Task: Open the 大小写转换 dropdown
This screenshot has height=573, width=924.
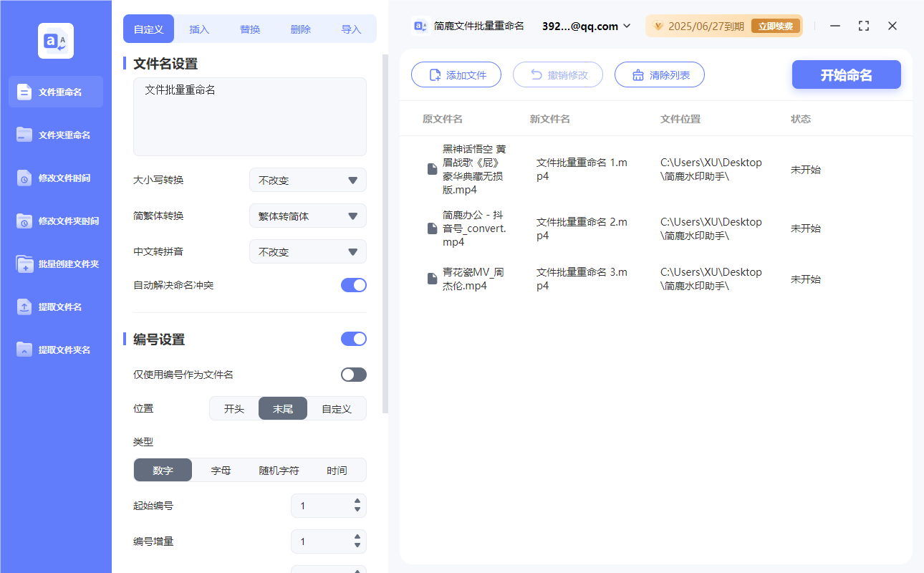Action: [307, 180]
